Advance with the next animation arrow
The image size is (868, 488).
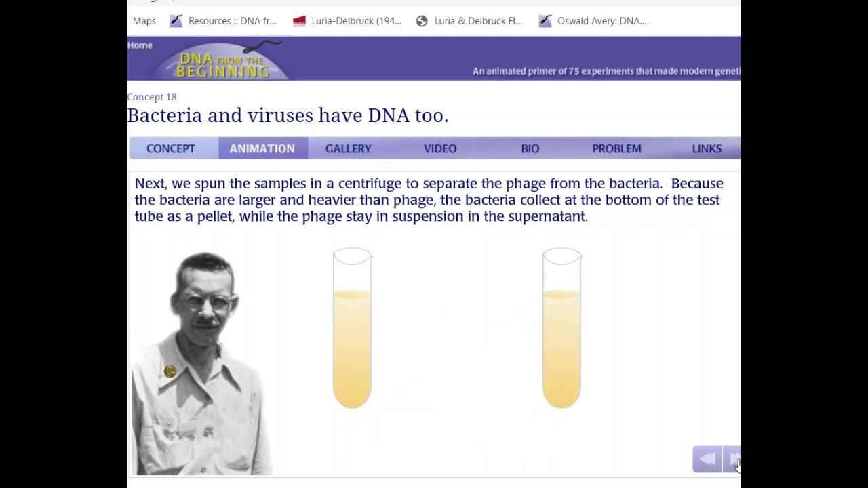click(732, 460)
